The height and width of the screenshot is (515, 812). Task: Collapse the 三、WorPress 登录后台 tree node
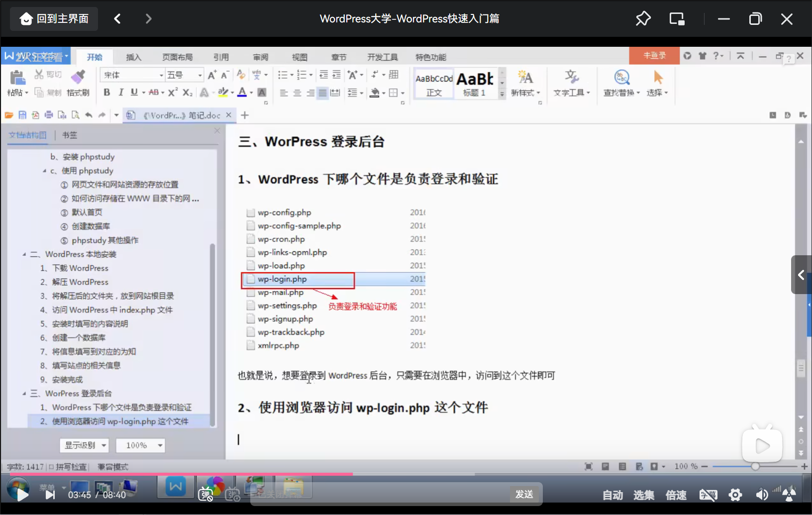point(24,394)
